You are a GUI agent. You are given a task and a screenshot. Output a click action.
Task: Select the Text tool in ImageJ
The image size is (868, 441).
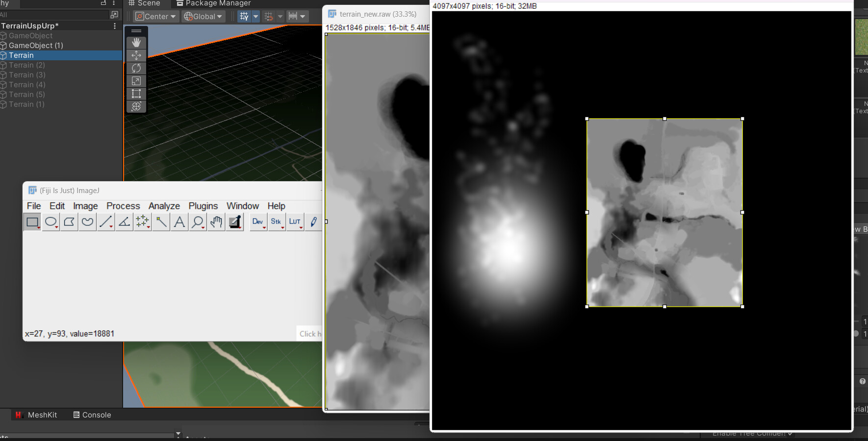(179, 222)
